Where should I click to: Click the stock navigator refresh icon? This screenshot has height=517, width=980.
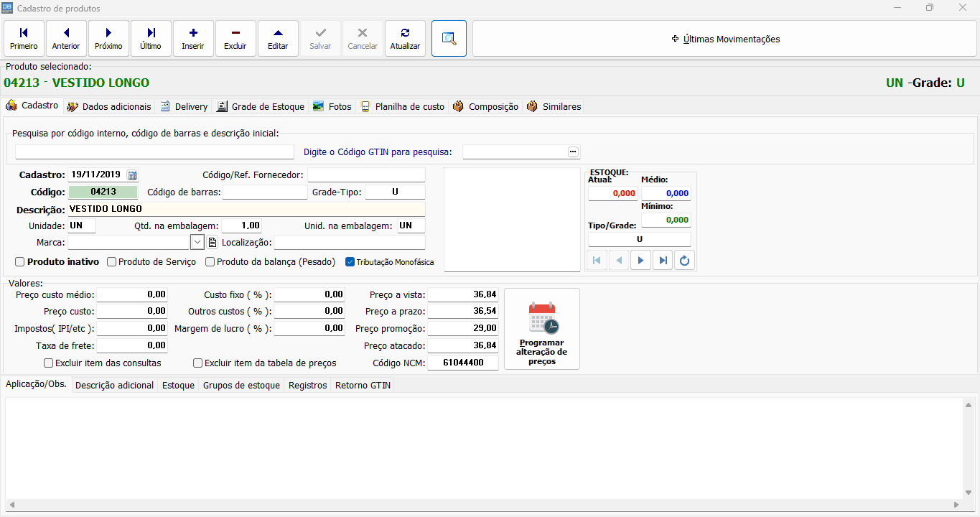[x=684, y=260]
